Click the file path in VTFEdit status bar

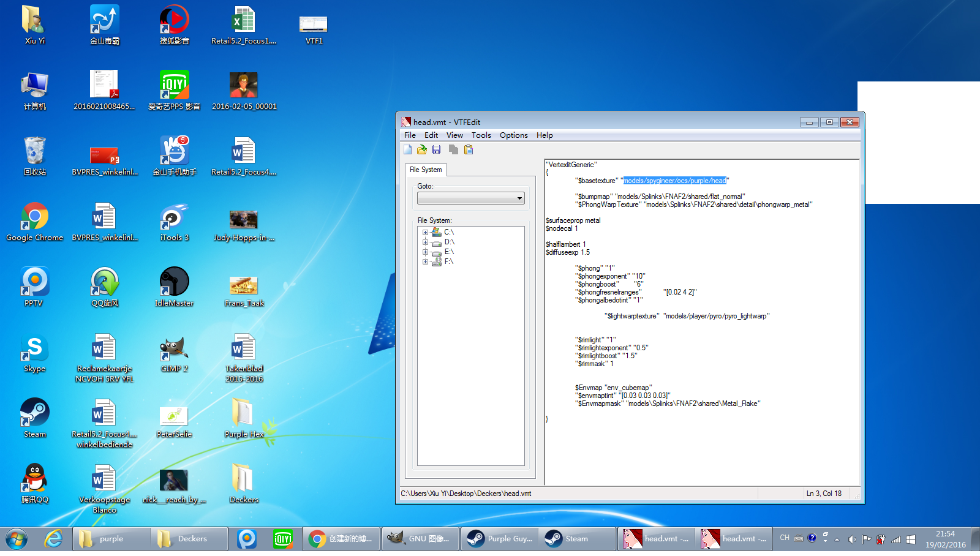pyautogui.click(x=466, y=494)
